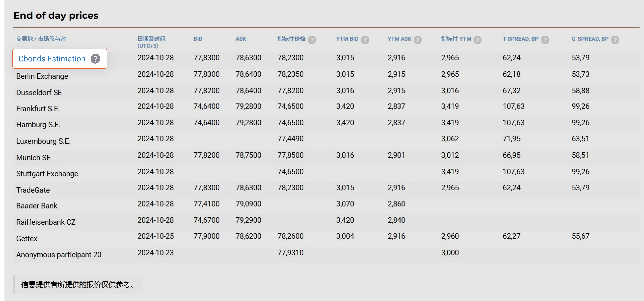Click the 指标性 YTM column header text

coord(456,39)
